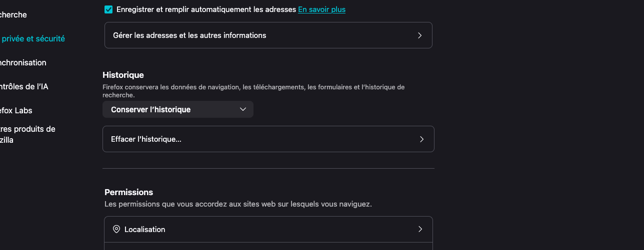Click the chevron arrow on Effacer l'historique row
The image size is (644, 250).
click(x=421, y=139)
